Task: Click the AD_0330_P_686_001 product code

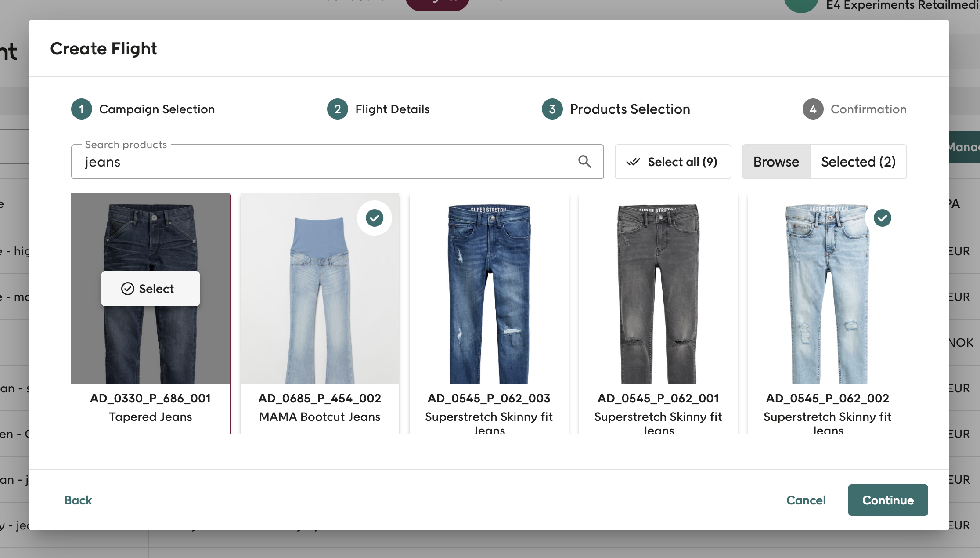Action: [151, 398]
